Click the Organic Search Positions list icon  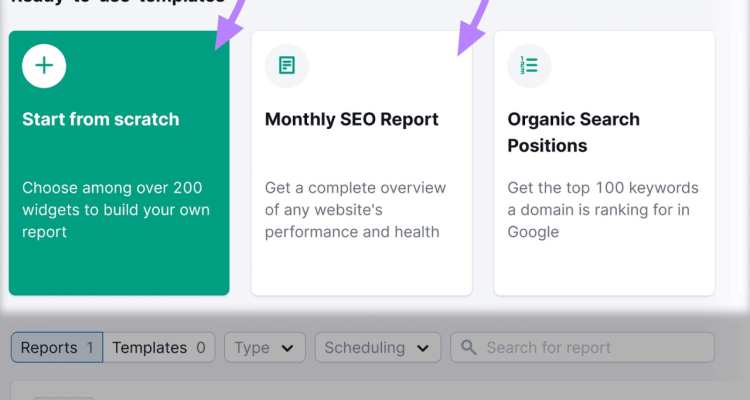pos(529,66)
